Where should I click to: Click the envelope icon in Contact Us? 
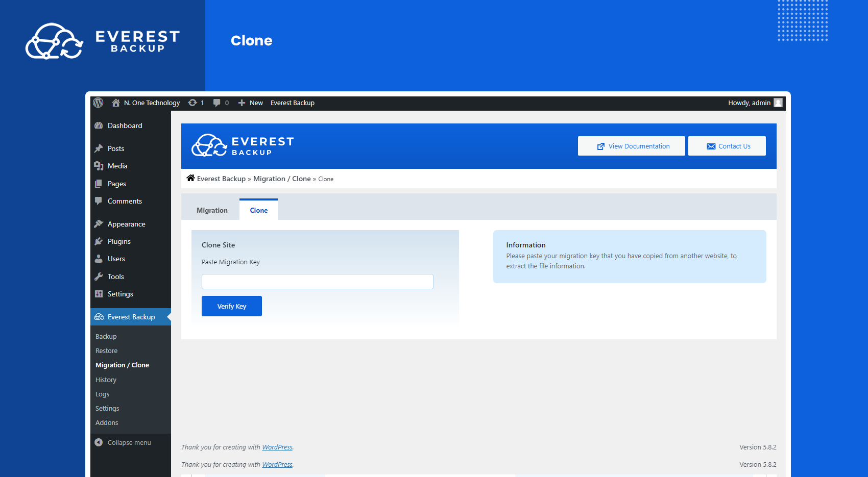(x=711, y=146)
